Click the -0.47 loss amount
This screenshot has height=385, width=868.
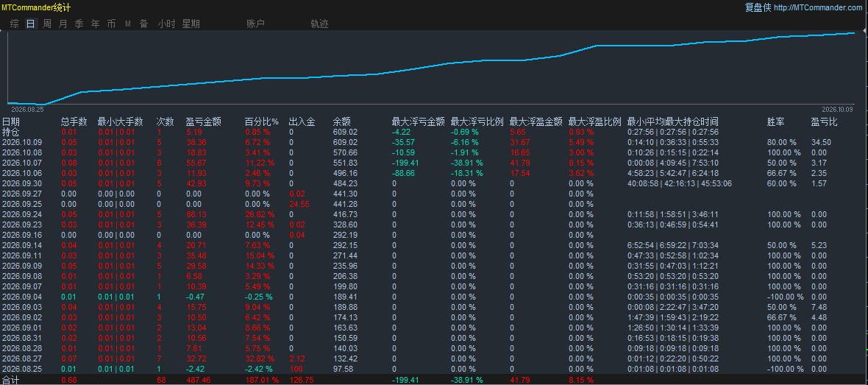tap(196, 297)
